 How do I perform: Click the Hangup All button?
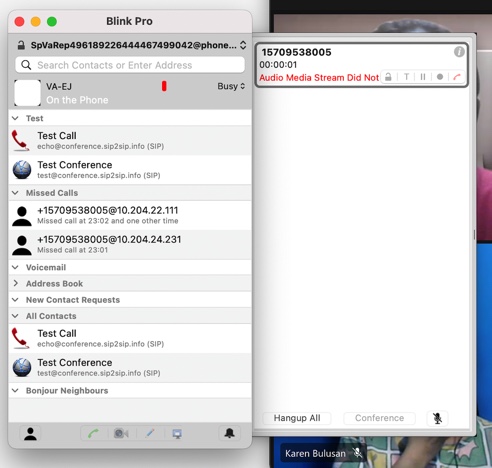pyautogui.click(x=297, y=418)
